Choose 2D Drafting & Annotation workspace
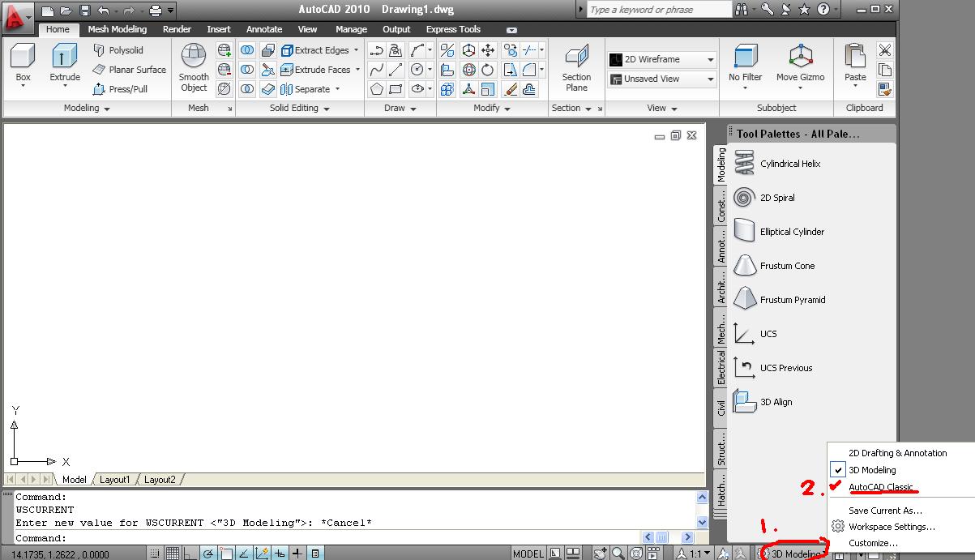Screen dimensions: 975x560 897,453
